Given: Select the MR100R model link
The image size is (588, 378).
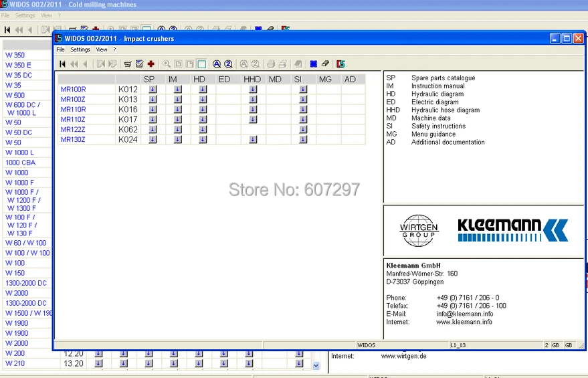Looking at the screenshot, I should coord(73,89).
